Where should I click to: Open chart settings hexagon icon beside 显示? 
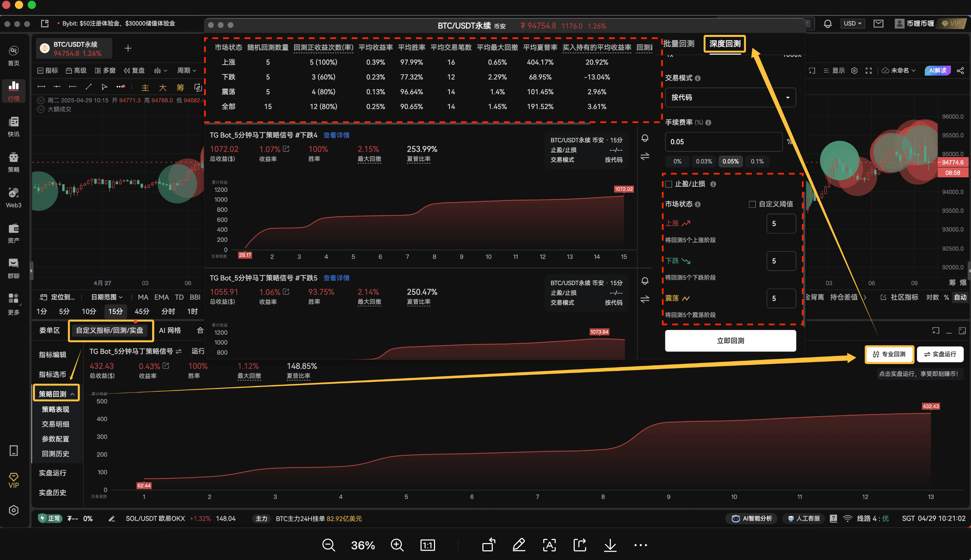pyautogui.click(x=854, y=71)
